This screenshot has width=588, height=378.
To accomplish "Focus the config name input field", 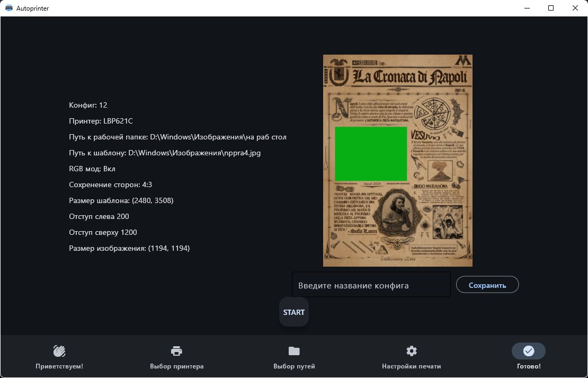I will (371, 285).
